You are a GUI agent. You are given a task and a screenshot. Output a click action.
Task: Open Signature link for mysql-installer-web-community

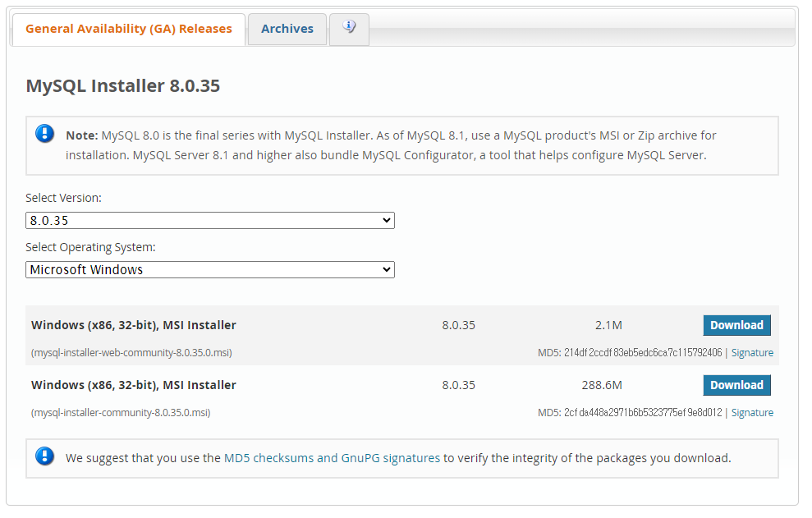752,353
